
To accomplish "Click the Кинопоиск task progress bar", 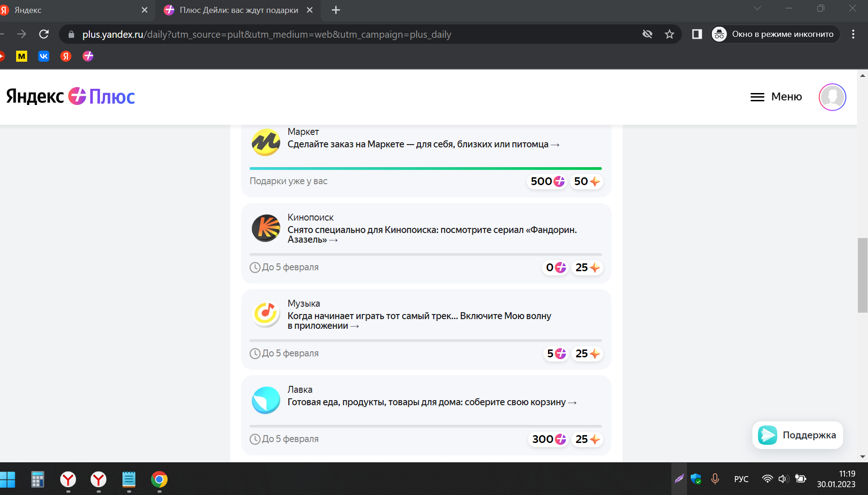I will 425,254.
